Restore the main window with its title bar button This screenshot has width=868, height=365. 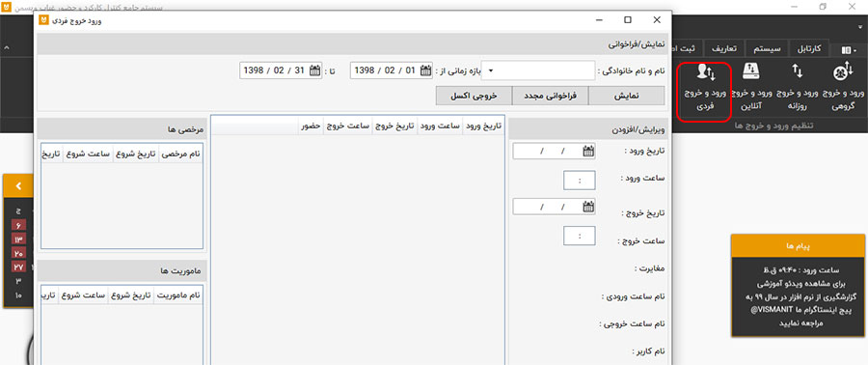click(x=824, y=7)
